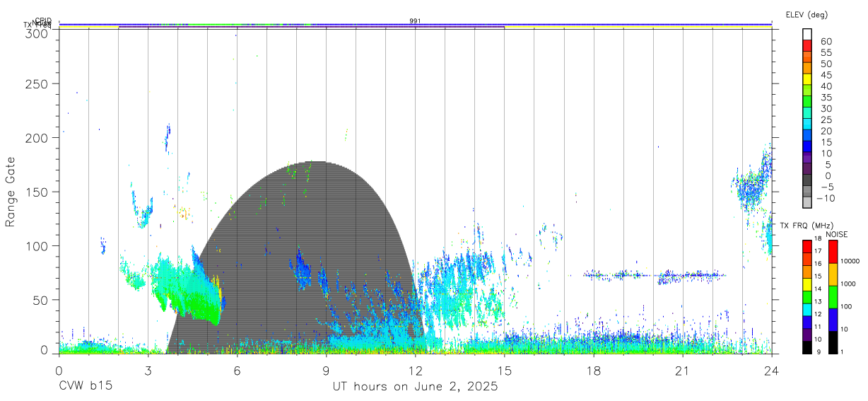This screenshot has height=401, width=868.
Task: Select the red block of the ELEV color bar
Action: 807,45
